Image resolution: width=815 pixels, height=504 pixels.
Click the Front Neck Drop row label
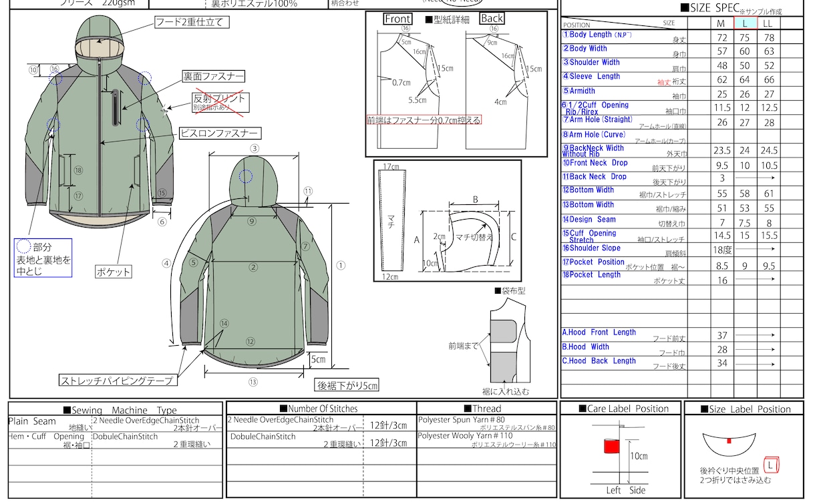pos(595,163)
